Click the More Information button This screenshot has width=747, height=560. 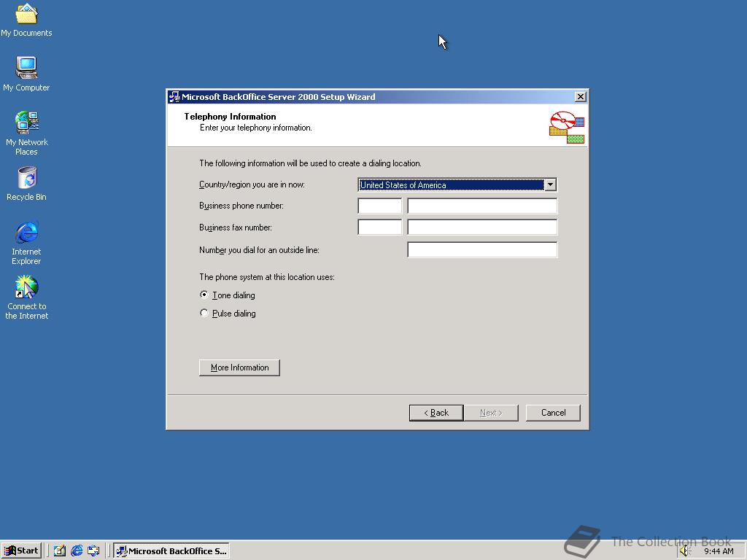tap(239, 367)
